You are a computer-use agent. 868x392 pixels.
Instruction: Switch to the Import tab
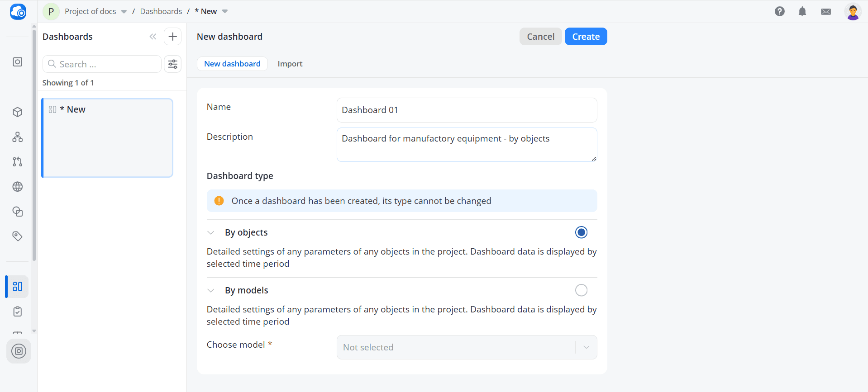pos(290,64)
